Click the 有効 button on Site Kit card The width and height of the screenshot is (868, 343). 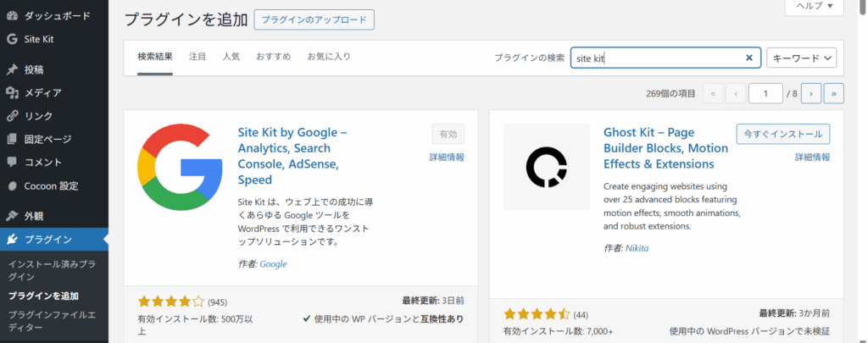tap(448, 134)
